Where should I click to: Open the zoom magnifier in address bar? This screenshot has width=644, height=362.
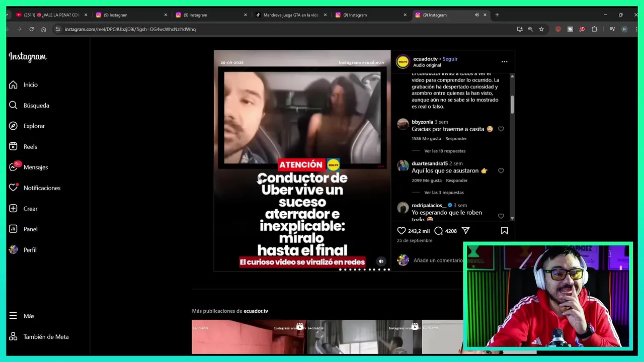pyautogui.click(x=530, y=29)
